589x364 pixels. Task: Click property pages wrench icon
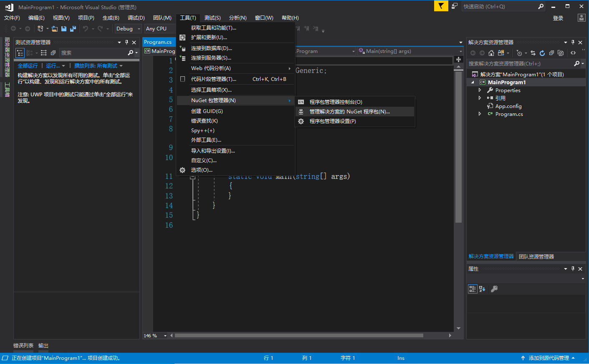[x=494, y=289]
